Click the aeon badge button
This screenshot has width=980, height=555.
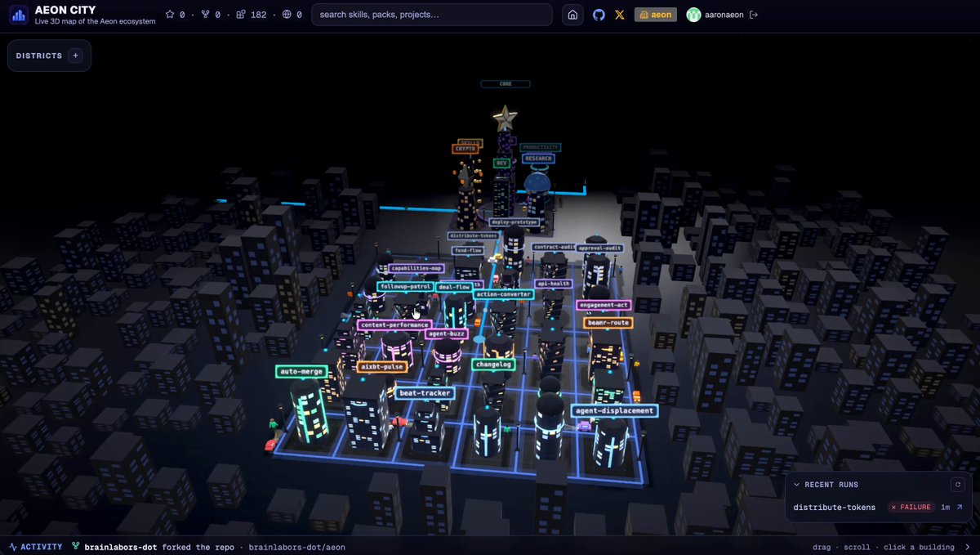pyautogui.click(x=656, y=15)
